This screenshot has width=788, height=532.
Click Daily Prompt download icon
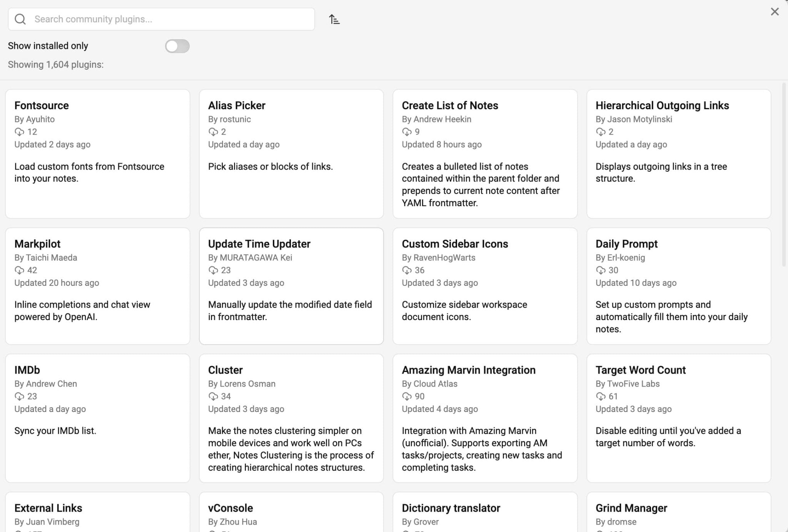tap(601, 270)
